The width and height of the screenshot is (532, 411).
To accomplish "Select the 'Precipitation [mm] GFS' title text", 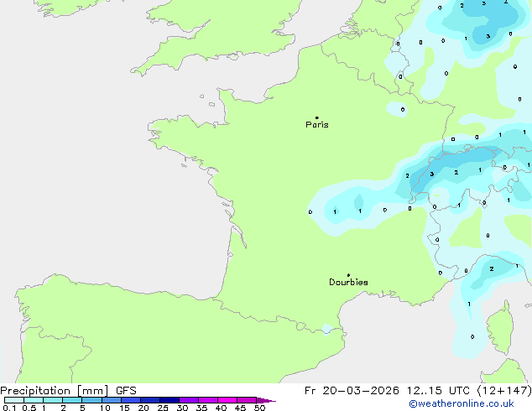I will pos(68,391).
